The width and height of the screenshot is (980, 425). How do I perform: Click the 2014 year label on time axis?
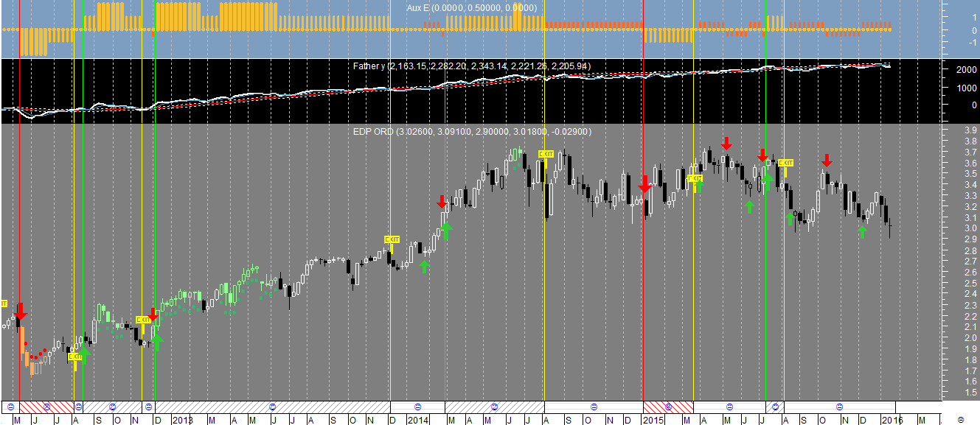tap(419, 420)
